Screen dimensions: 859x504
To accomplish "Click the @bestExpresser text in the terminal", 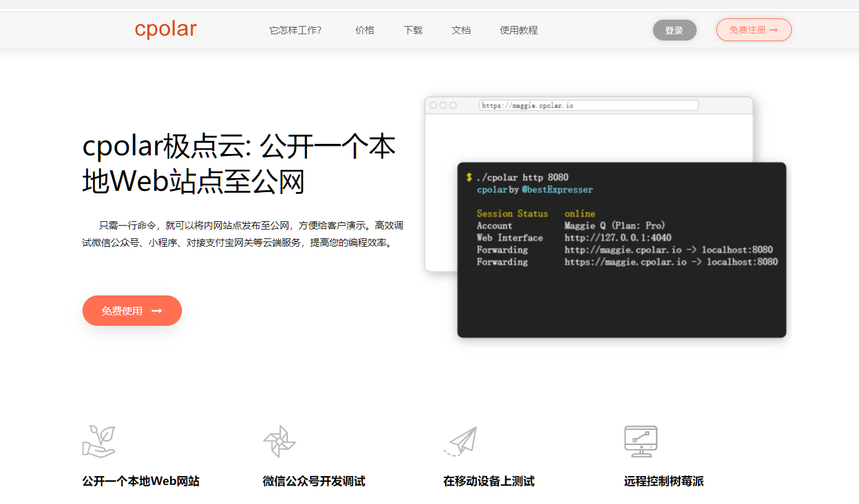I will coord(557,190).
